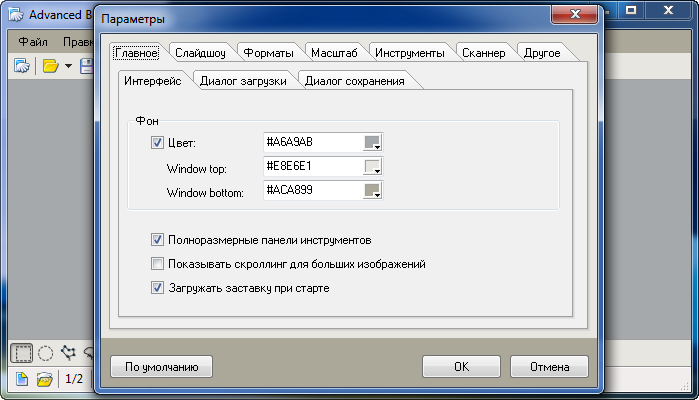699x400 pixels.
Task: Switch to the Слайдшоу tab
Action: point(200,53)
